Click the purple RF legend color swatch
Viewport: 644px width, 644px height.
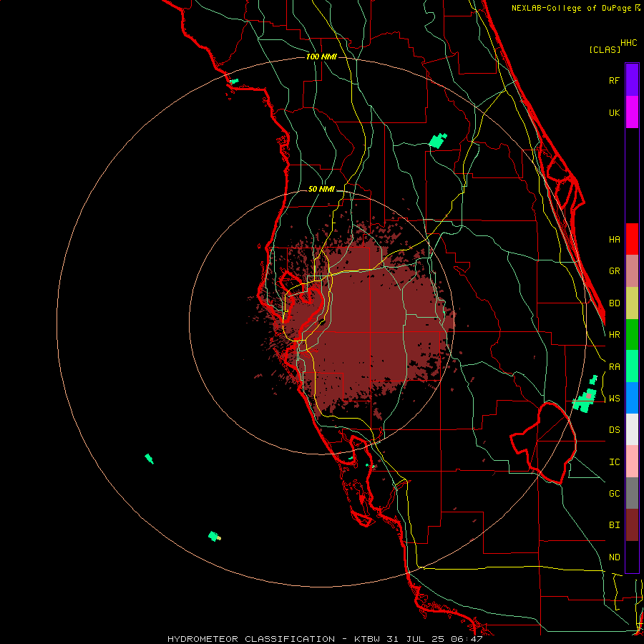point(632,80)
